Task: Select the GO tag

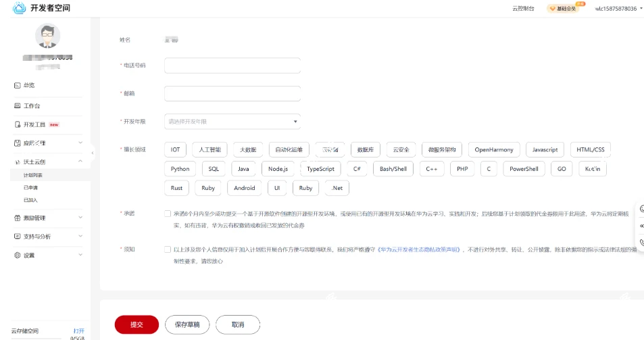Action: [x=562, y=169]
